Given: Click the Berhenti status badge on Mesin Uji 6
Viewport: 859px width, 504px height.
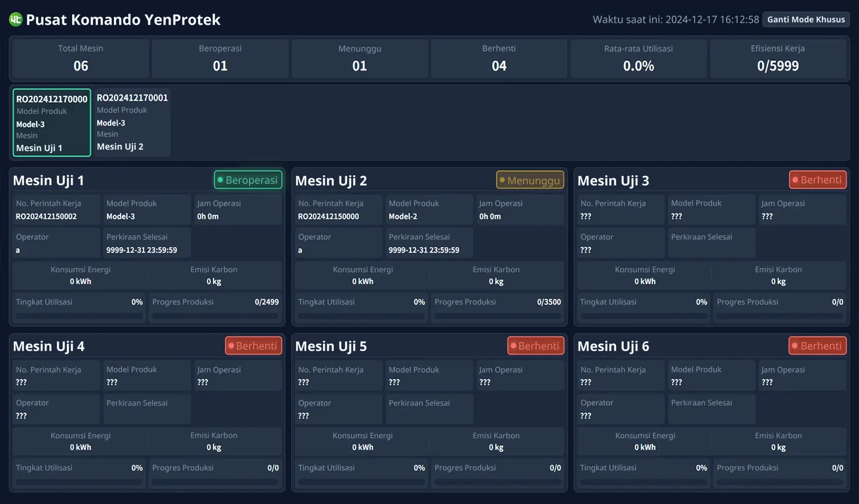Looking at the screenshot, I should point(818,346).
